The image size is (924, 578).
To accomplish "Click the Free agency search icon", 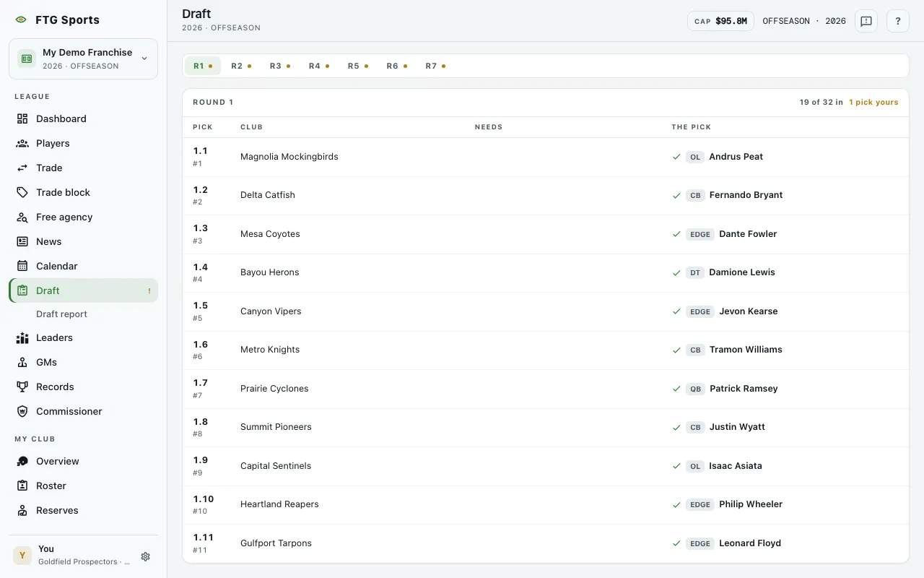I will [22, 217].
